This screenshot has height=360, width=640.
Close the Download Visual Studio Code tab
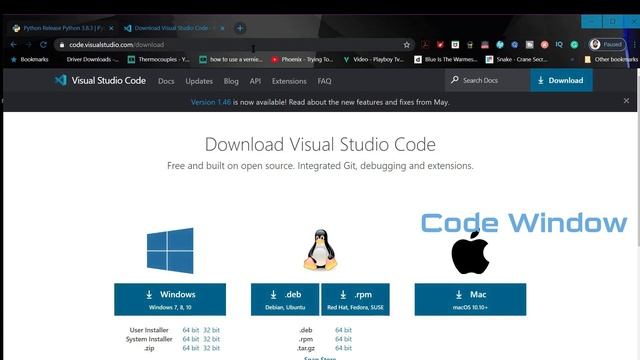pos(222,28)
